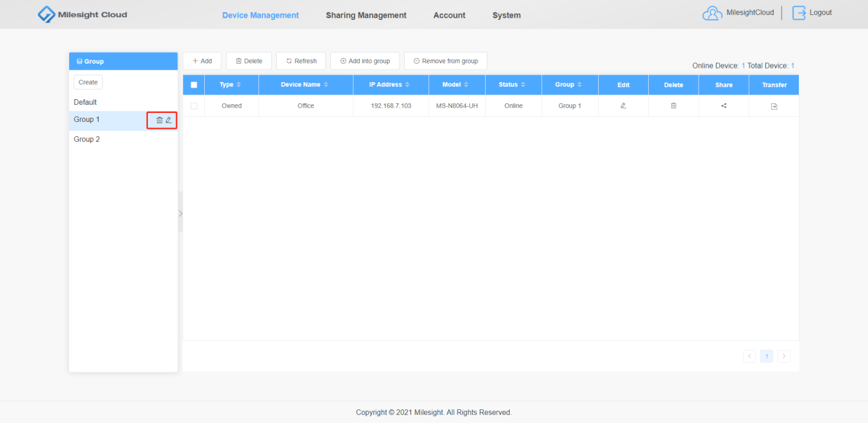Click the Online status cell
The width and height of the screenshot is (868, 423).
513,106
